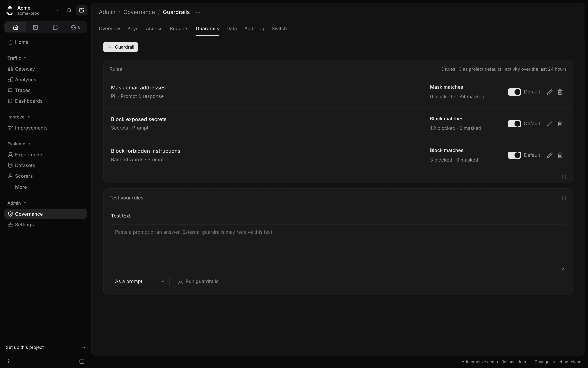Viewport: 588px width, 368px height.
Task: Switch to the Budgets tab
Action: pos(179,29)
